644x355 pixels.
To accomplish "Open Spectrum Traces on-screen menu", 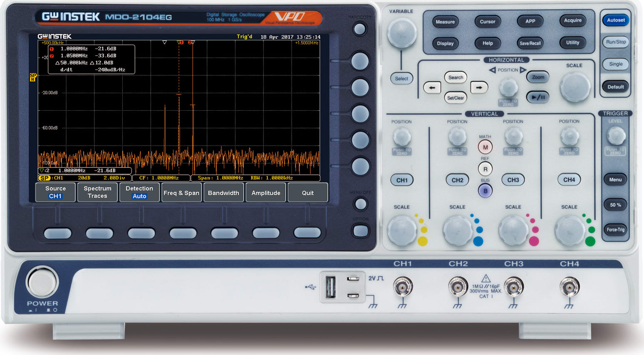I will [97, 192].
